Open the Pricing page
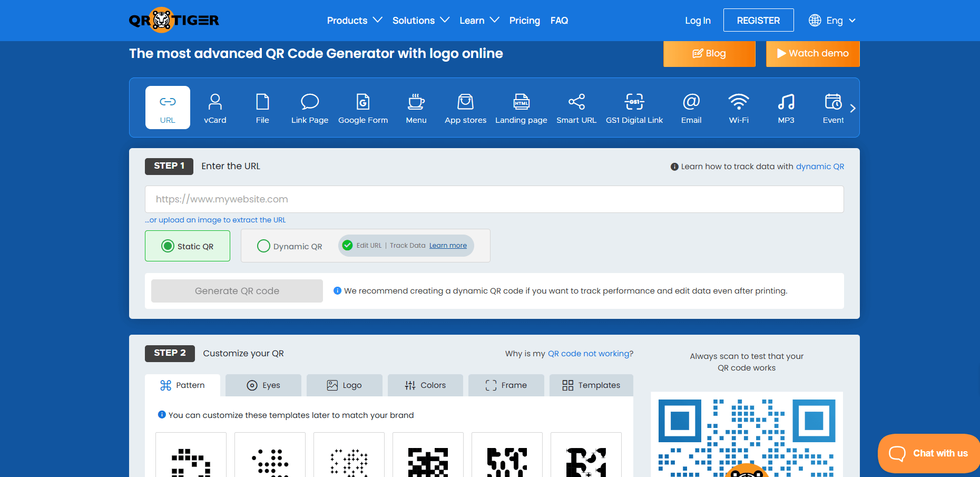The width and height of the screenshot is (980, 477). point(525,21)
